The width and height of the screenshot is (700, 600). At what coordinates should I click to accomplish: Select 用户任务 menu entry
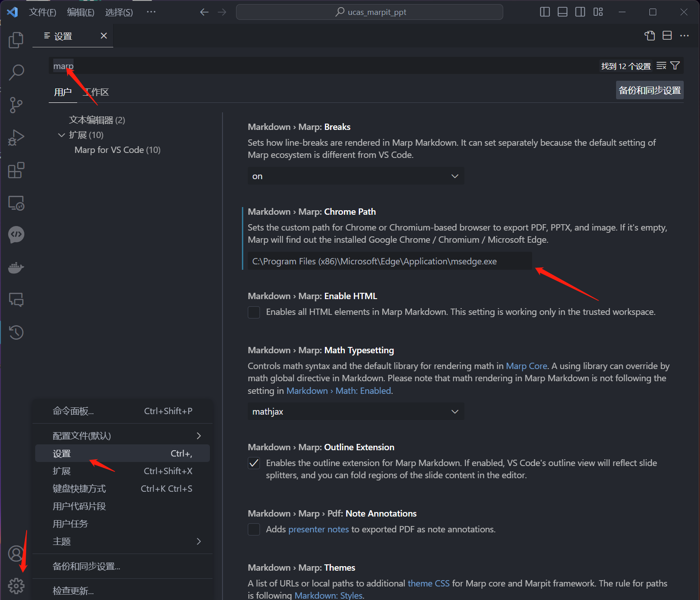(x=122, y=524)
